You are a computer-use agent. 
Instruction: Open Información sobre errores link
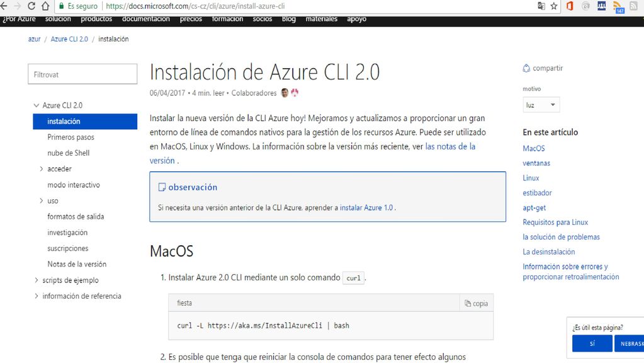click(570, 272)
